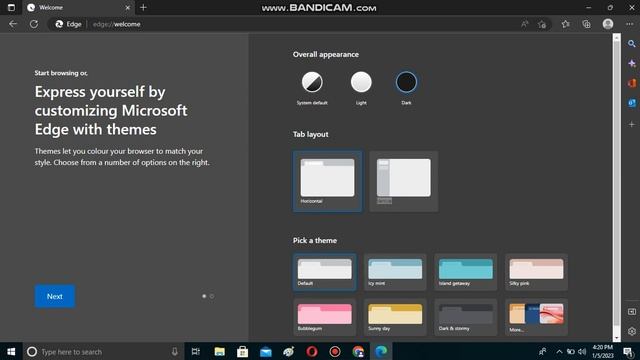Image resolution: width=640 pixels, height=360 pixels.
Task: Pick the Icy mint theme
Action: (x=395, y=272)
